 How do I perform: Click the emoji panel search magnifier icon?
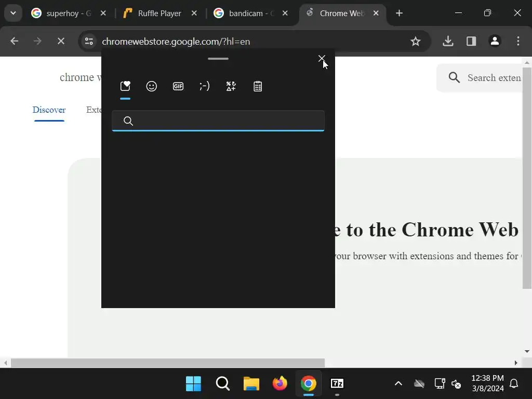pos(128,121)
